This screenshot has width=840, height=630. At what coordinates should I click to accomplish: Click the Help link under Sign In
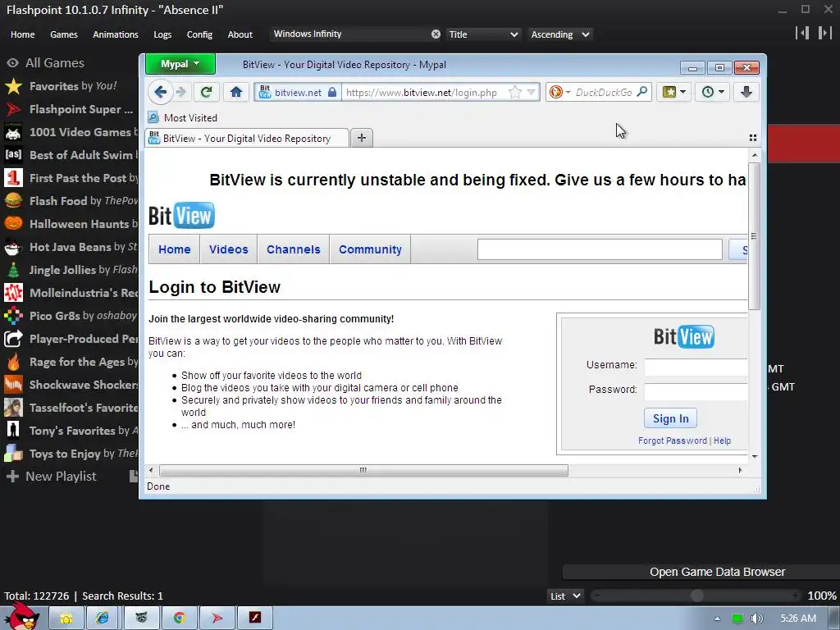pyautogui.click(x=722, y=441)
